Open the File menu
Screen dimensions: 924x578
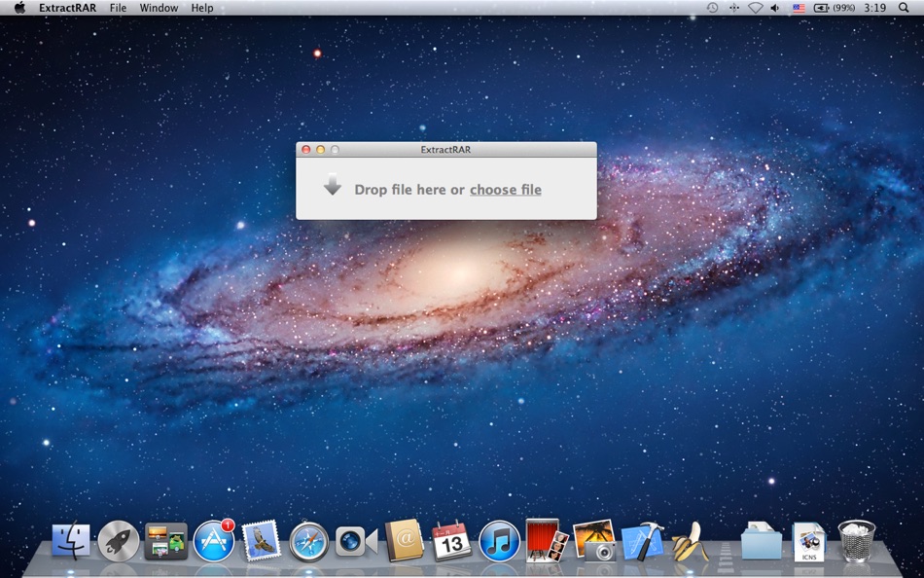click(x=118, y=8)
